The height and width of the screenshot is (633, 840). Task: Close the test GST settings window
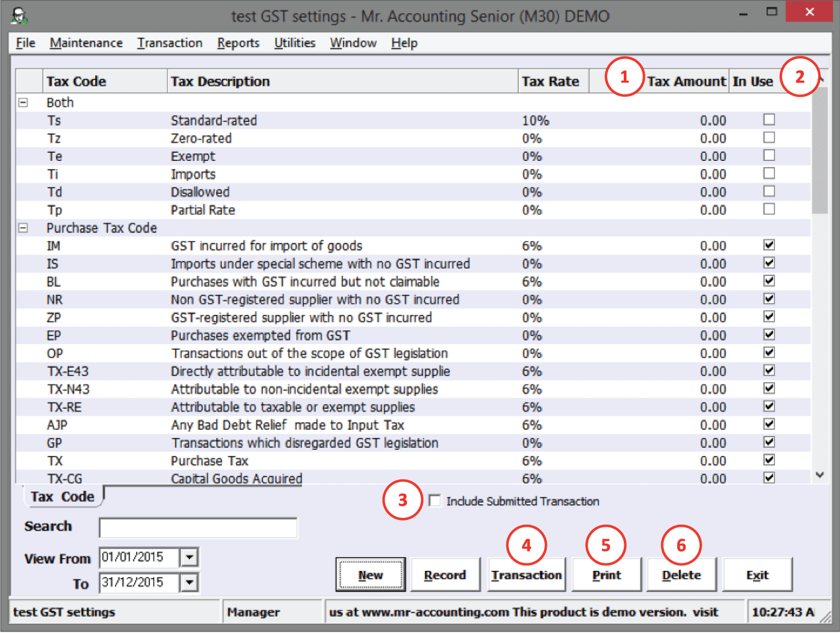[808, 12]
